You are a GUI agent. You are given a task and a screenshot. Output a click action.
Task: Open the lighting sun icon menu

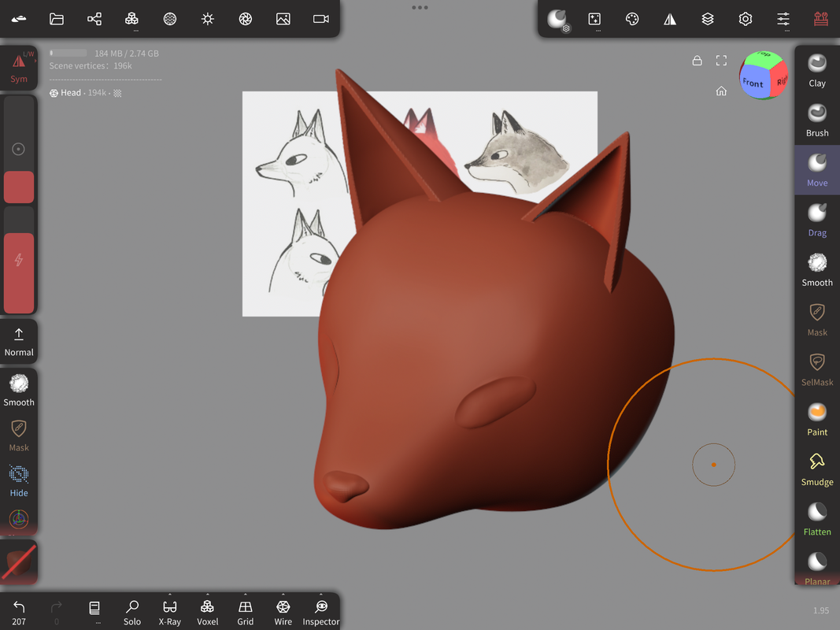pos(208,19)
